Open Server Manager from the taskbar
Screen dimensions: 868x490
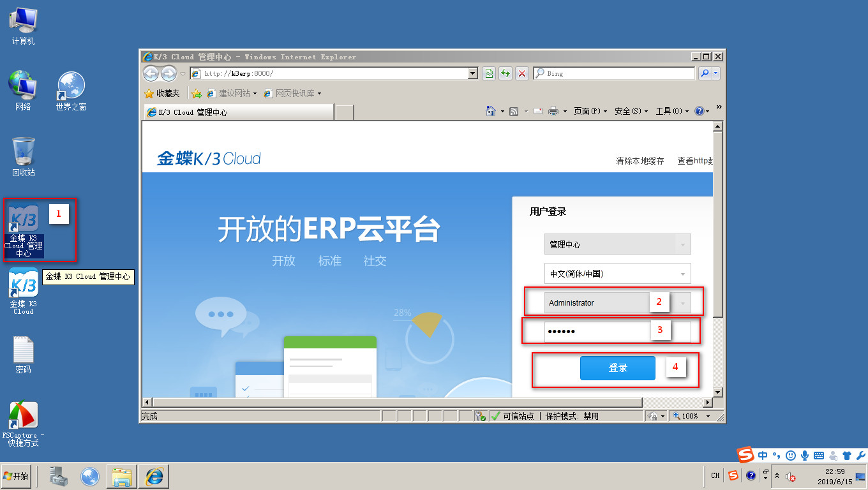tap(59, 476)
